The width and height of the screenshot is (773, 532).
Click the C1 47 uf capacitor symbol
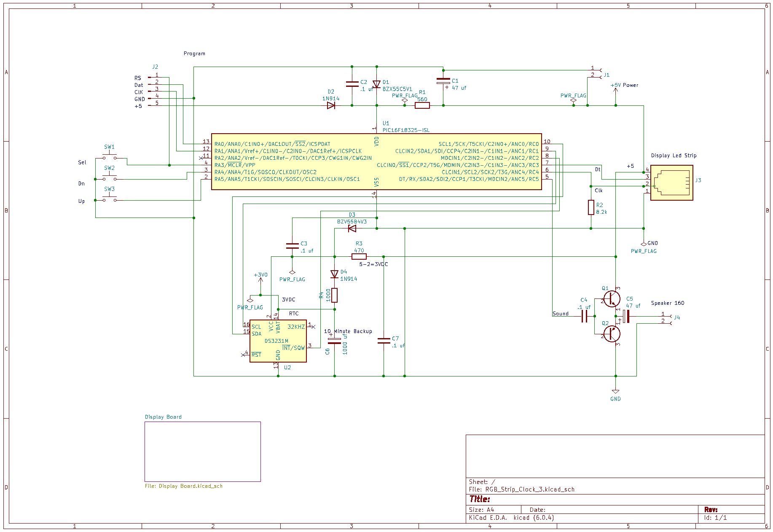(x=443, y=81)
